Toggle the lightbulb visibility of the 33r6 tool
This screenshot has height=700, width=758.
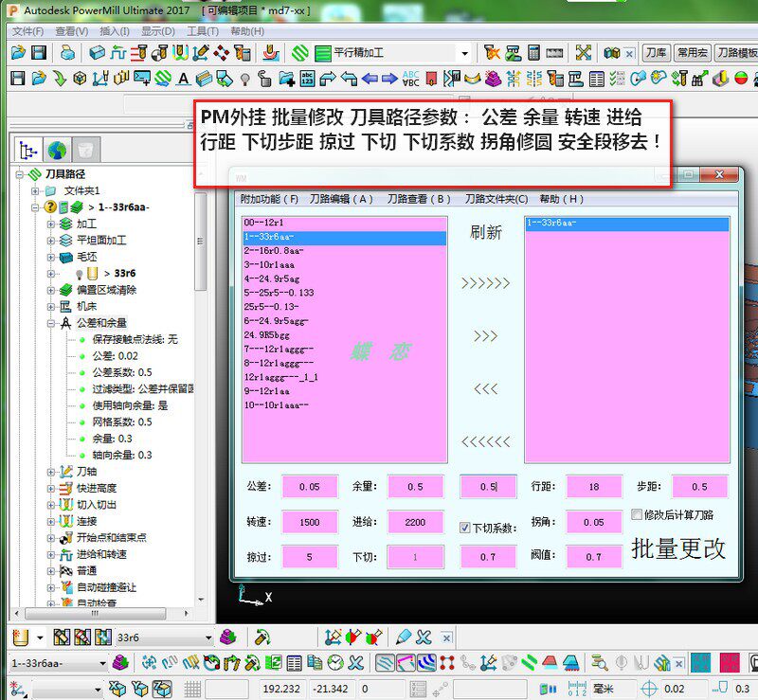pos(78,273)
